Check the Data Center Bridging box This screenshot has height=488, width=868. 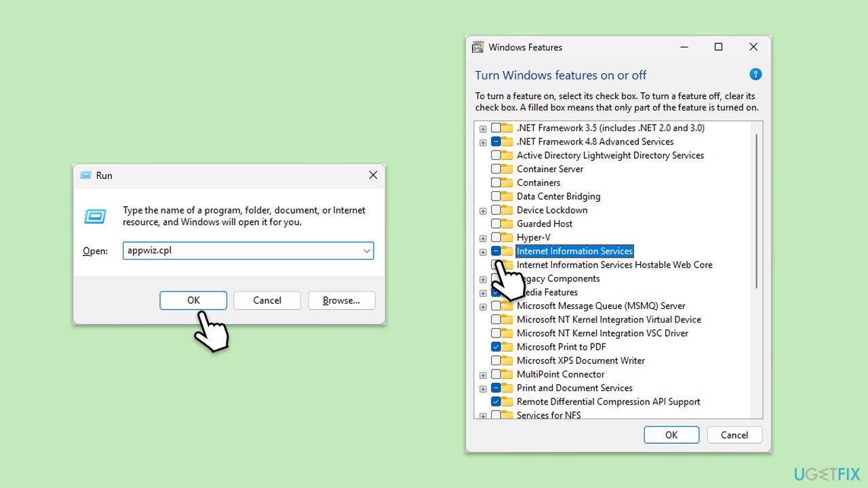(496, 197)
